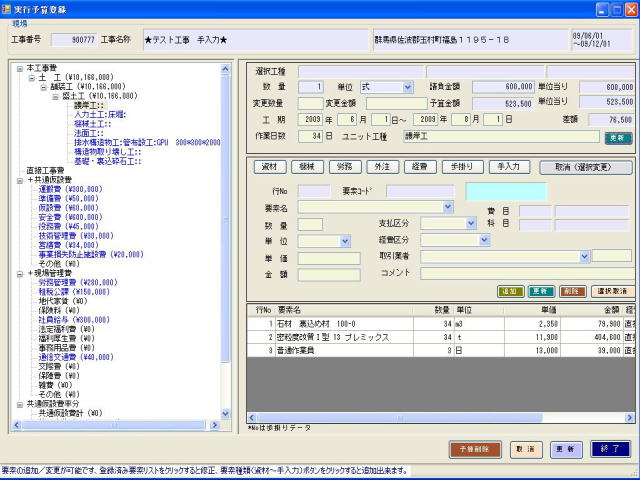640x480 pixels.
Task: Open the 経費区分 dropdown
Action: (x=484, y=240)
